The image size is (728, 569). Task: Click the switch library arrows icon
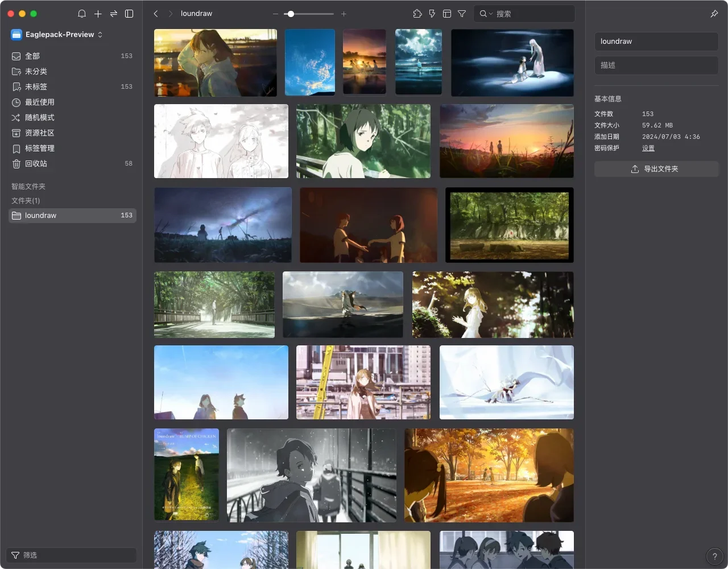point(114,14)
